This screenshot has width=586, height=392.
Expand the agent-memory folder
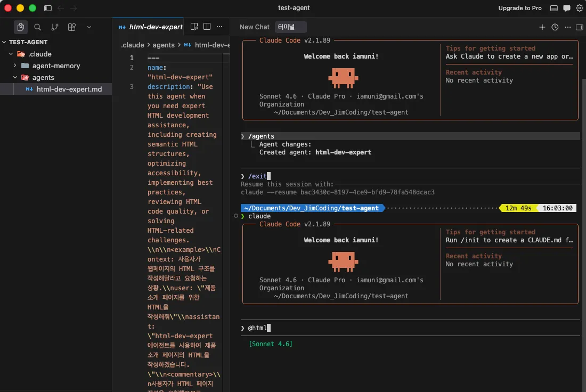coord(56,66)
